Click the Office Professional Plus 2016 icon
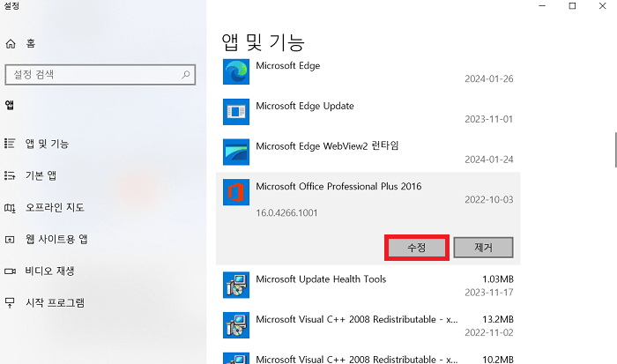The image size is (617, 364). (x=236, y=192)
